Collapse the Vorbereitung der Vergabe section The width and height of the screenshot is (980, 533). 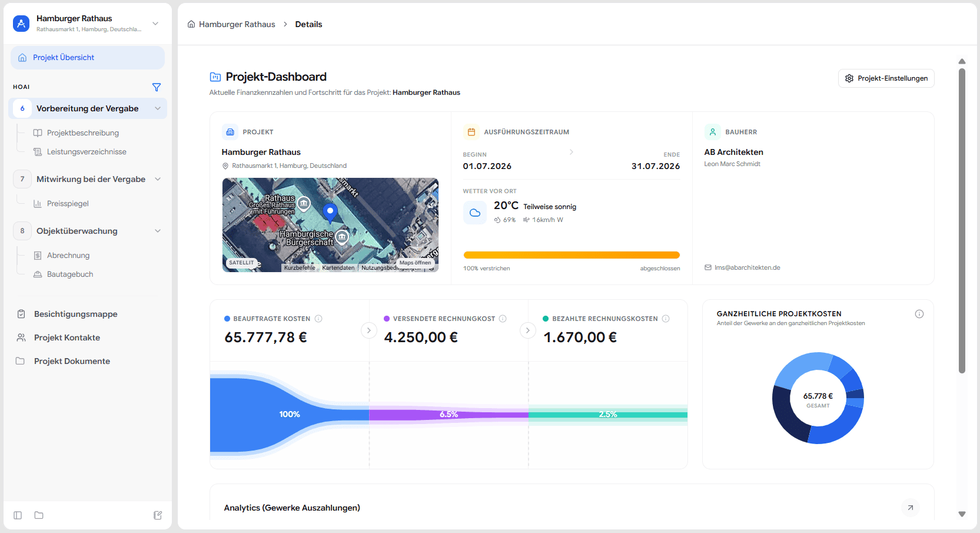coord(158,108)
